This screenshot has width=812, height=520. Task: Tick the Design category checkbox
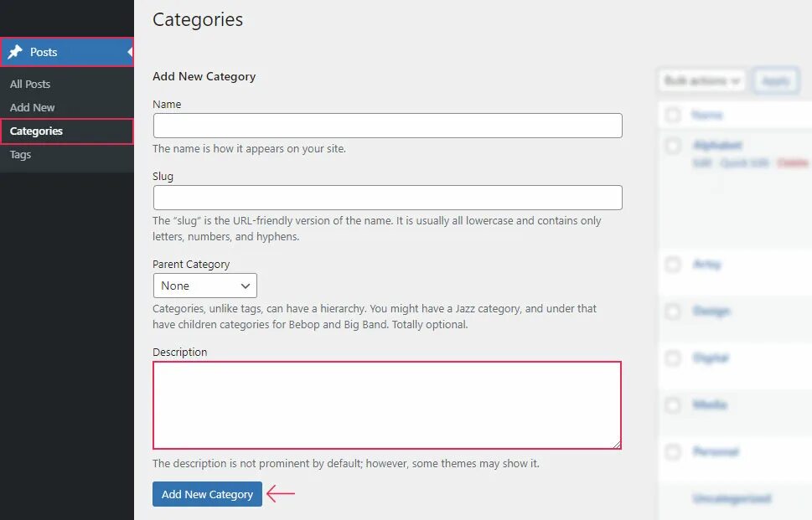coord(673,311)
